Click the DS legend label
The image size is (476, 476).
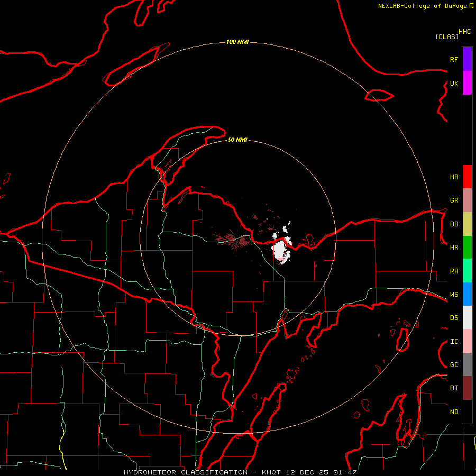[454, 318]
